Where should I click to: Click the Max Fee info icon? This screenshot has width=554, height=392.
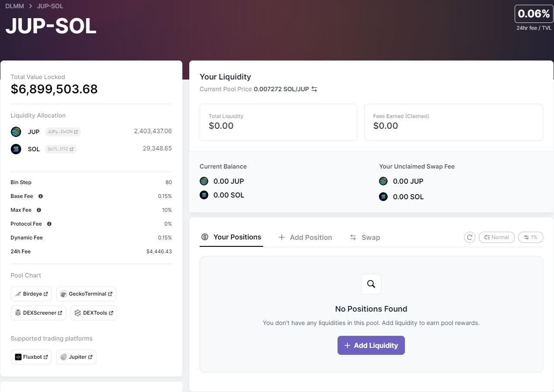pyautogui.click(x=39, y=210)
